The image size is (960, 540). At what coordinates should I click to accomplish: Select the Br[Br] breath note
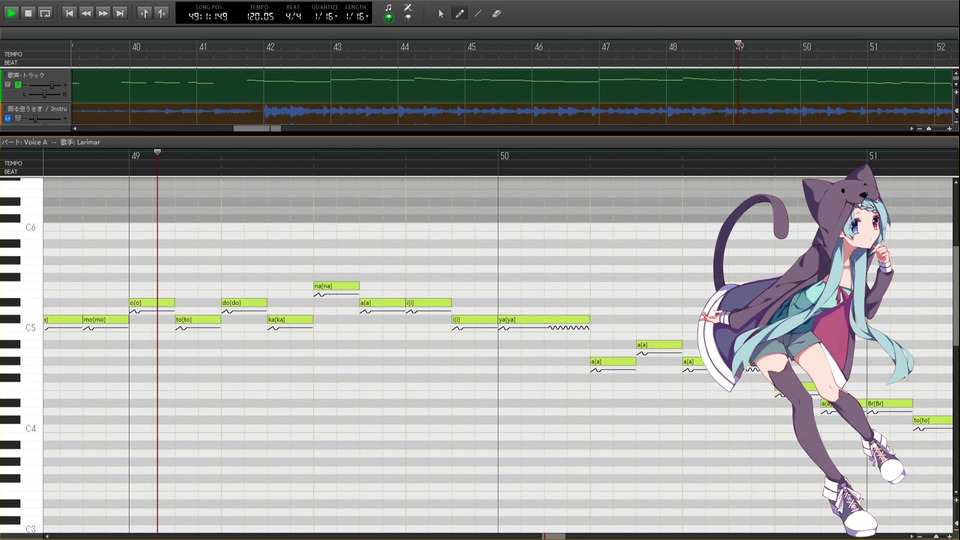coord(890,403)
